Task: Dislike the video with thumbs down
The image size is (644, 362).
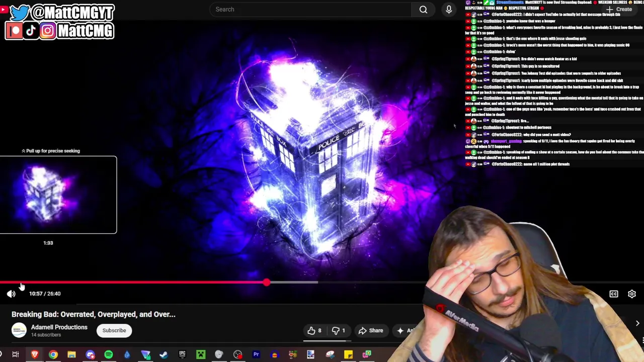Action: click(x=339, y=330)
